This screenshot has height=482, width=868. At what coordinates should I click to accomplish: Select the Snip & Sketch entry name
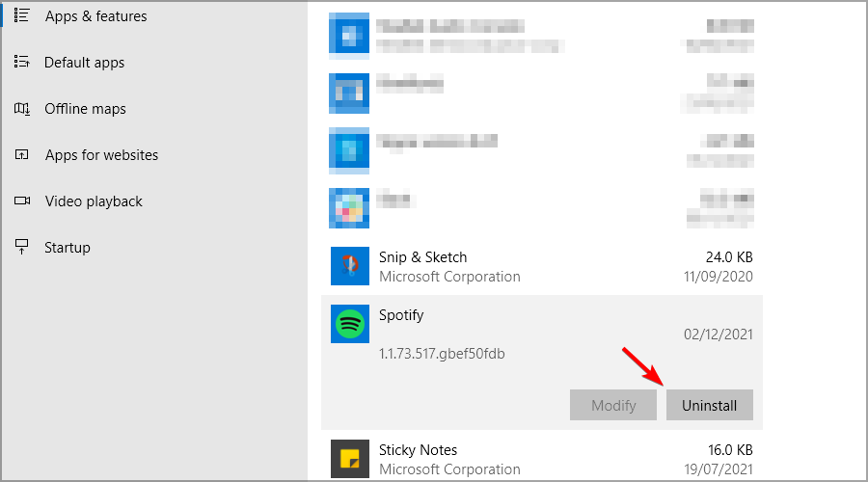tap(423, 257)
